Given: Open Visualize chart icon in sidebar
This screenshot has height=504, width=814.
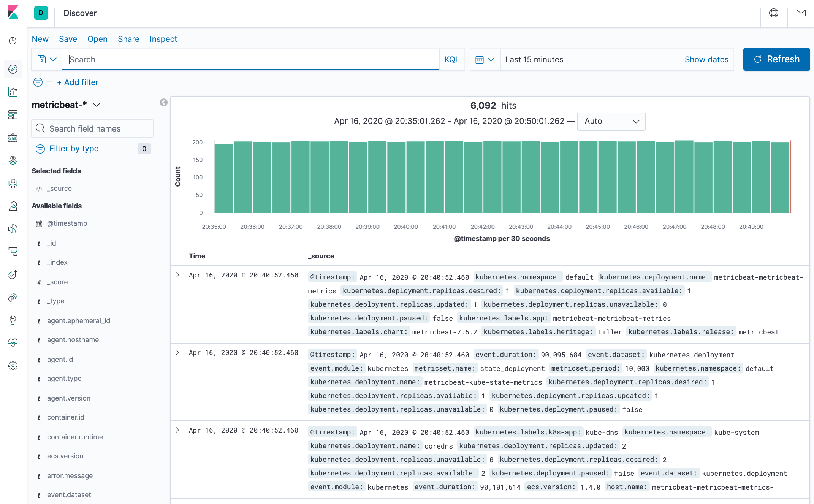Looking at the screenshot, I should (x=13, y=92).
